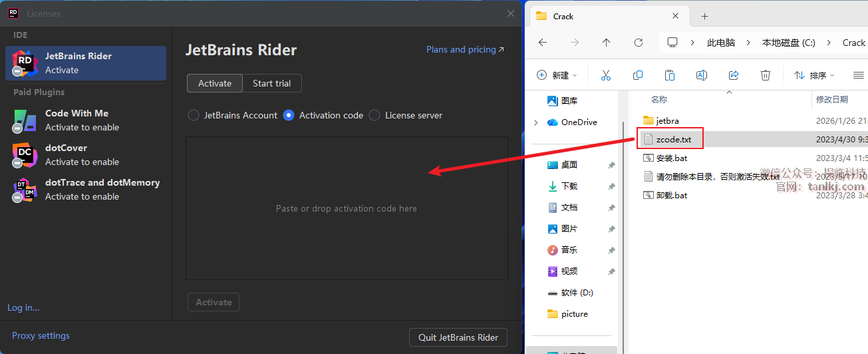Image resolution: width=868 pixels, height=354 pixels.
Task: Click the Copy icon in Explorer toolbar
Action: (637, 75)
